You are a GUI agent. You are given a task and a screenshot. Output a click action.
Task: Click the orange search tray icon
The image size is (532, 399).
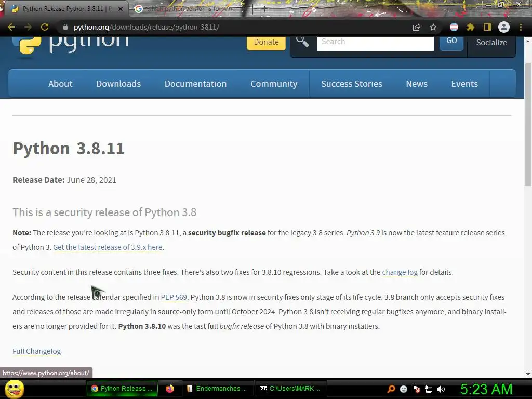pyautogui.click(x=391, y=389)
